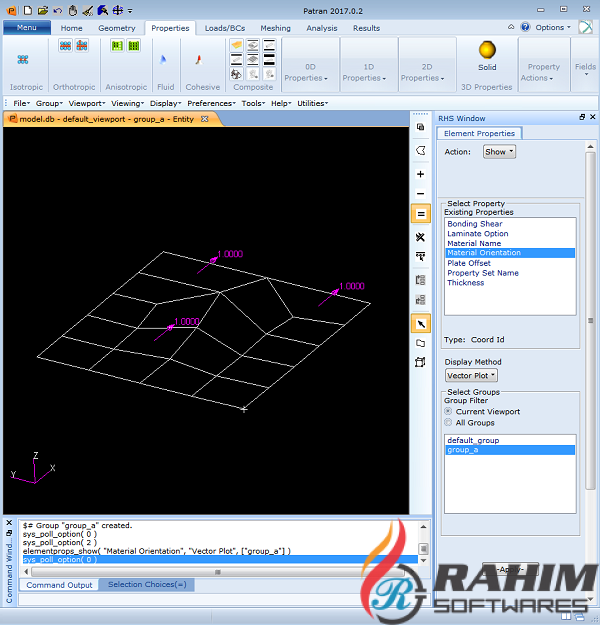Select Current Viewport radio button
This screenshot has height=625, width=600.
click(x=448, y=411)
